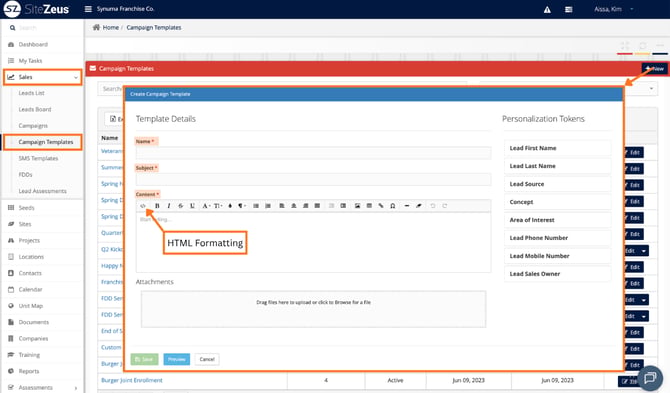Open Dashboard from sidebar
The width and height of the screenshot is (670, 393).
33,44
